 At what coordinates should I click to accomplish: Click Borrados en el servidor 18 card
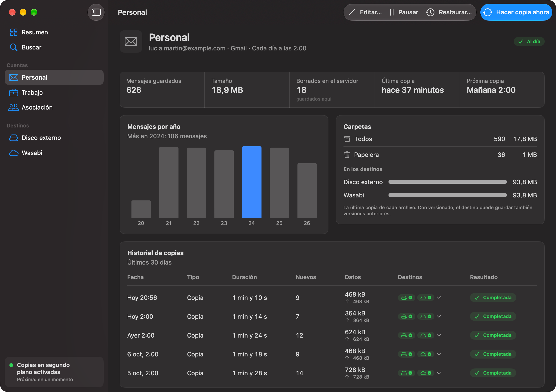pos(332,90)
